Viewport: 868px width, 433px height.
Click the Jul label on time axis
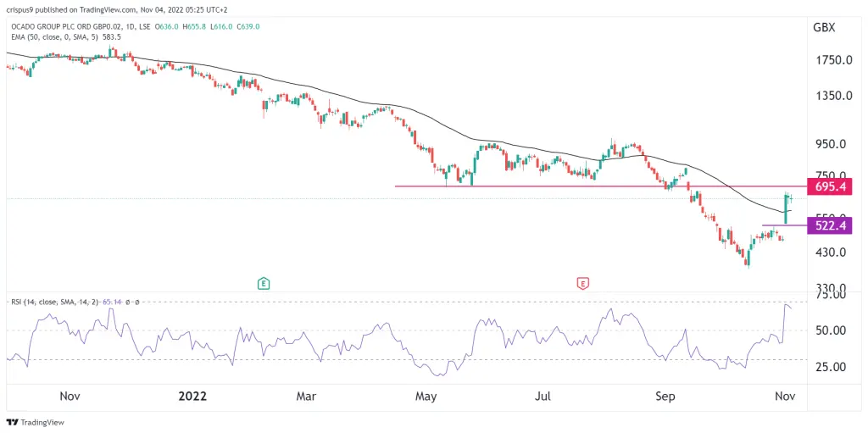[544, 397]
